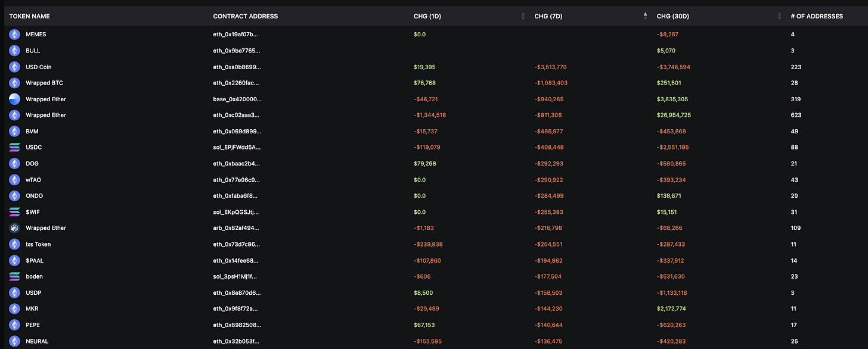The height and width of the screenshot is (349, 868).
Task: Click the 30D change value $26,954,725
Action: 674,115
